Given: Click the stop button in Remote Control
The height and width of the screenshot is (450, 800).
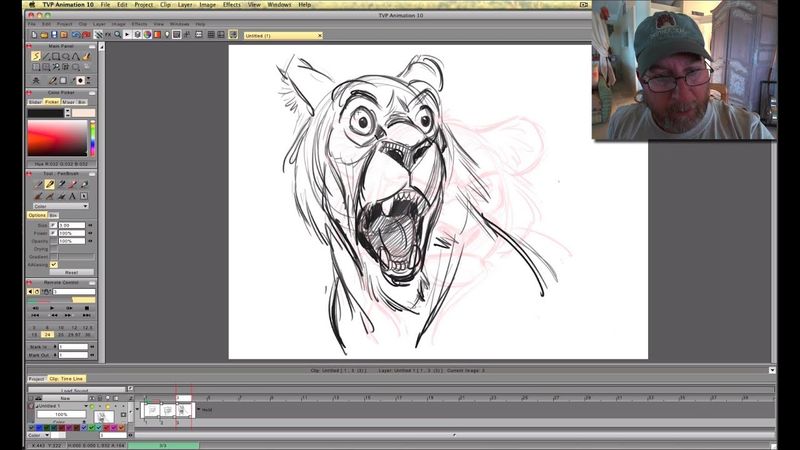Looking at the screenshot, I should tap(86, 308).
